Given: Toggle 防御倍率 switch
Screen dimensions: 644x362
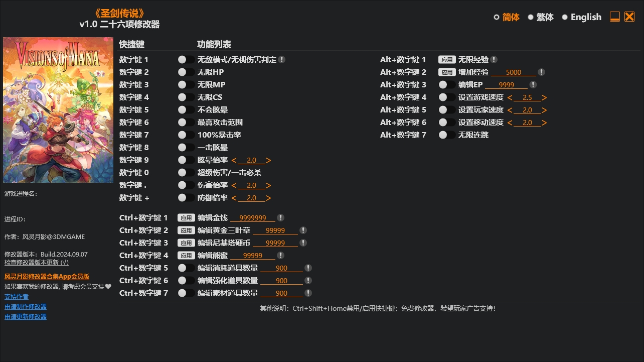Looking at the screenshot, I should click(x=186, y=198).
